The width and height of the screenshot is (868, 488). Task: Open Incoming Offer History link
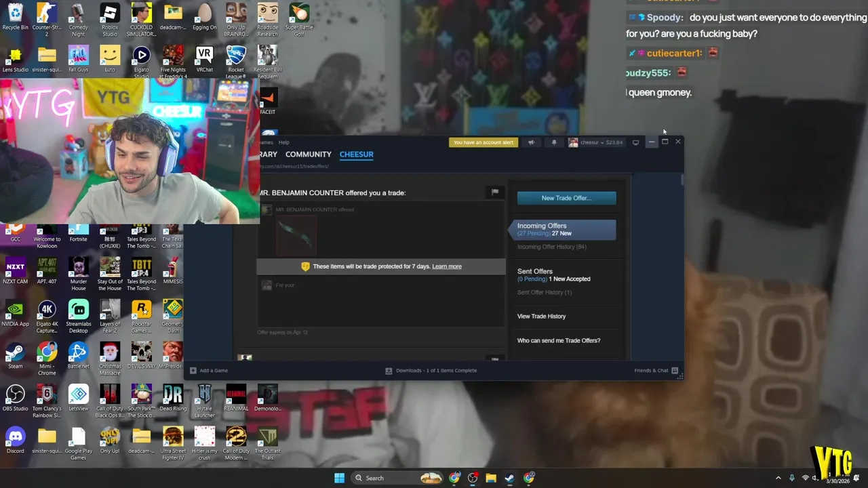(x=551, y=247)
